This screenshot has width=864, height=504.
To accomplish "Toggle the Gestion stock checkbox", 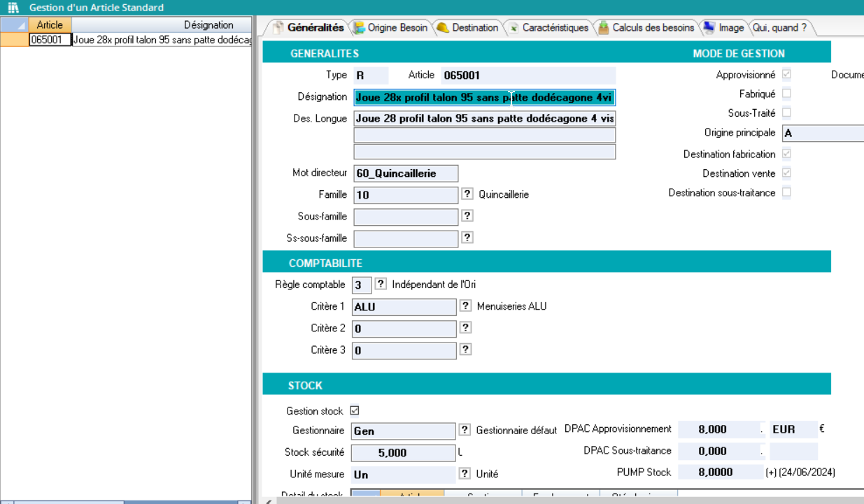I will (355, 411).
